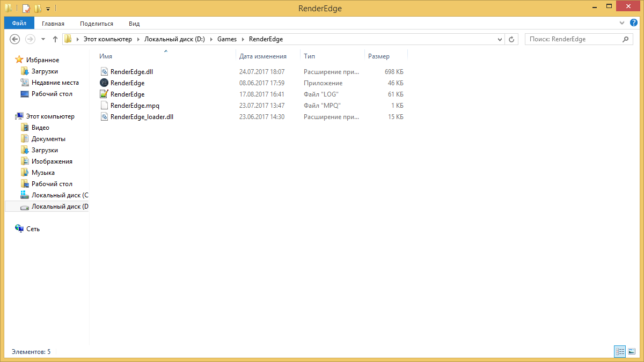Open the Customize Quick Access Toolbar dropdown

click(x=48, y=9)
